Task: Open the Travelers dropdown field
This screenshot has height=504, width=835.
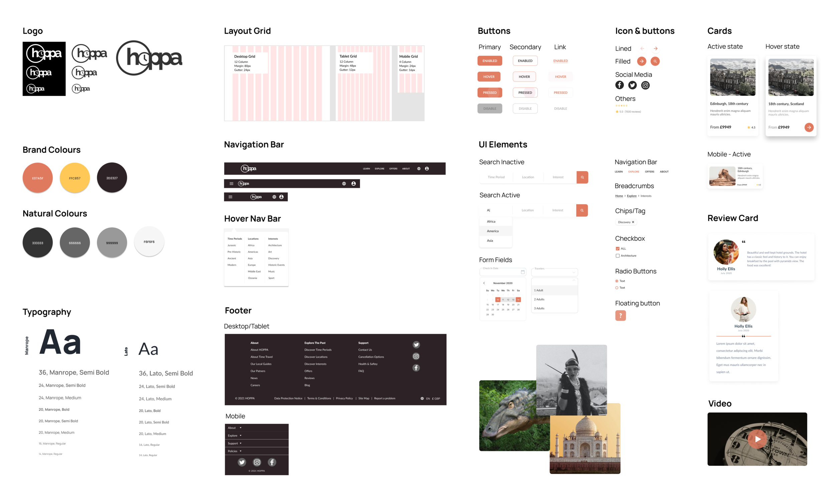Action: click(554, 272)
